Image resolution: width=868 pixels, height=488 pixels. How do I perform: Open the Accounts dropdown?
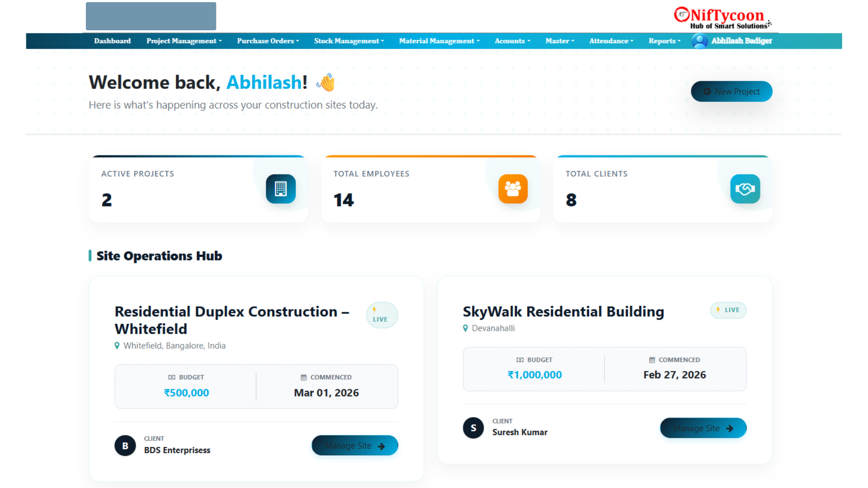pyautogui.click(x=512, y=41)
